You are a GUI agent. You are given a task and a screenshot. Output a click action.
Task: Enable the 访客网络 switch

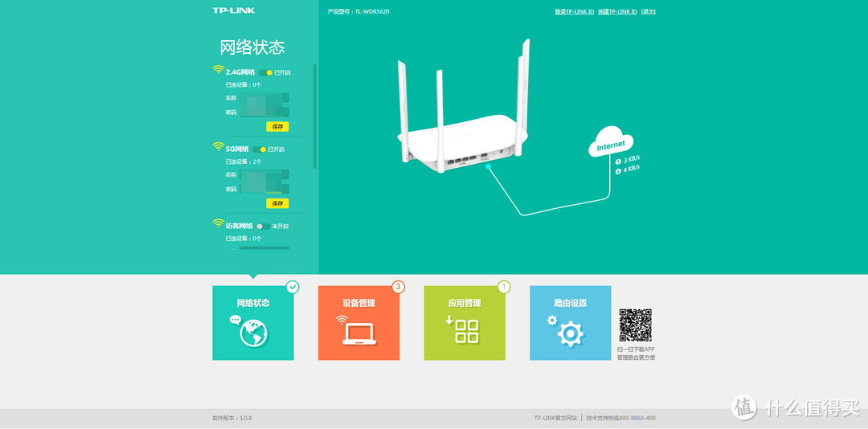point(263,227)
